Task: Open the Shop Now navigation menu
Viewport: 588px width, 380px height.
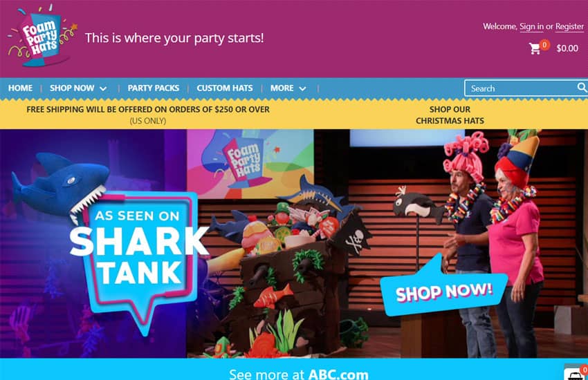Action: tap(72, 88)
